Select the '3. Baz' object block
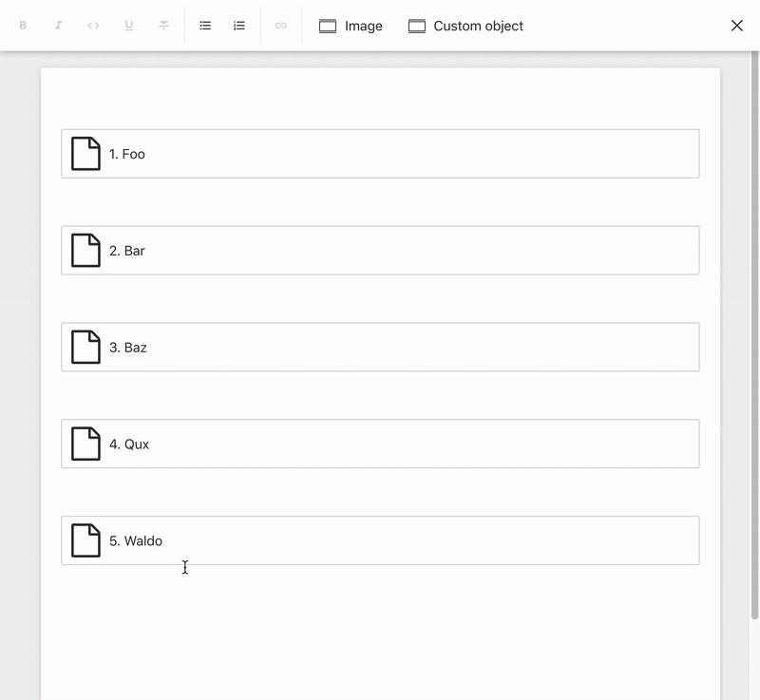 380,347
